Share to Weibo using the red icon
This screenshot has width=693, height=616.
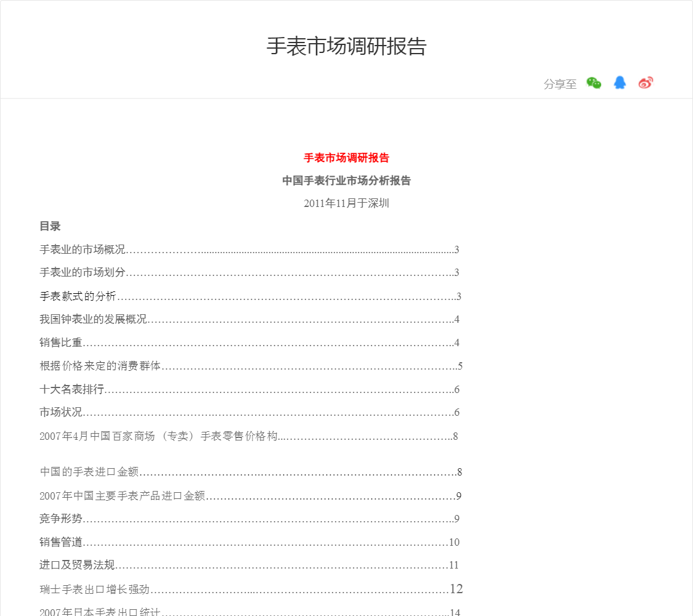[646, 83]
